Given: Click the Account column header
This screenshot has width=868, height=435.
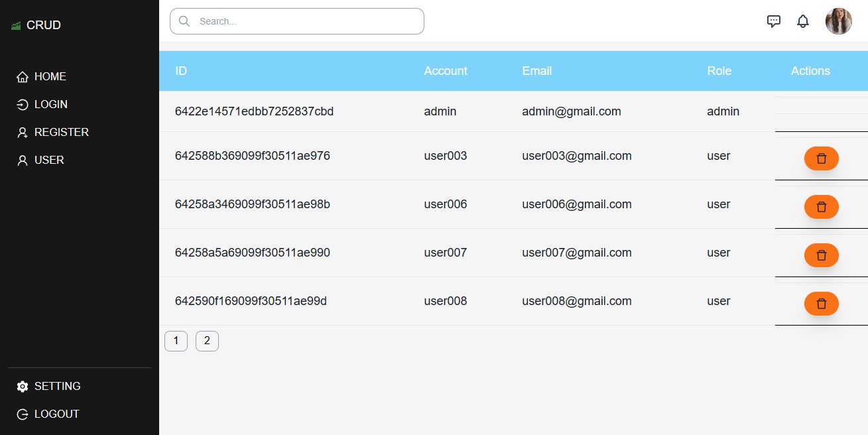Looking at the screenshot, I should point(446,71).
